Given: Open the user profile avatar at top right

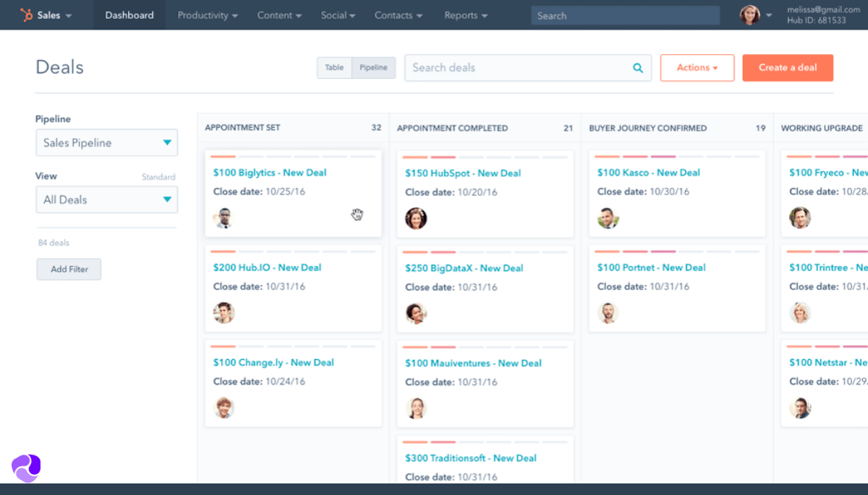Looking at the screenshot, I should (x=750, y=14).
